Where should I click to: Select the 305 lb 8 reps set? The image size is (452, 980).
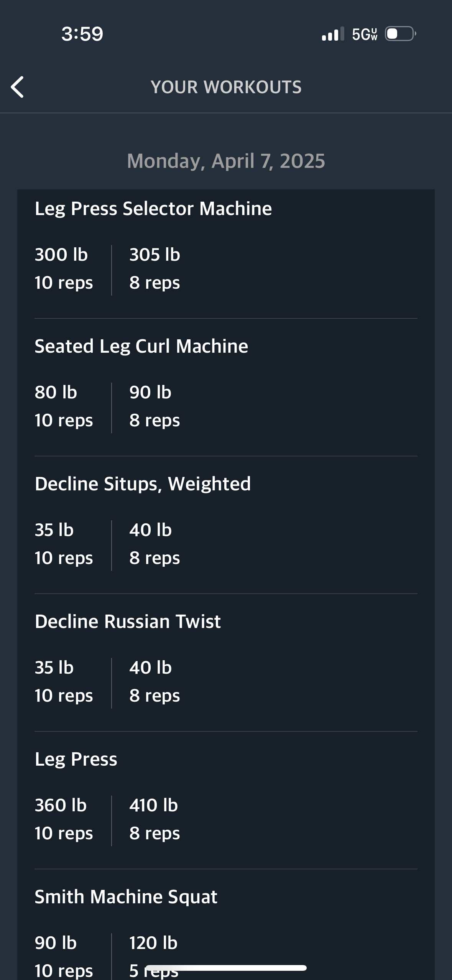pos(155,269)
